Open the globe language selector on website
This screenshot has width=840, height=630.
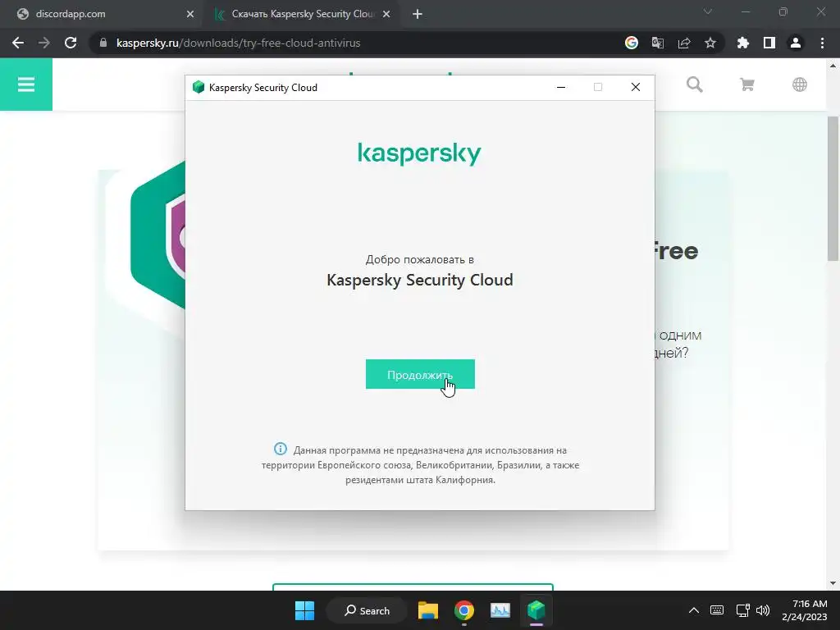pyautogui.click(x=799, y=84)
